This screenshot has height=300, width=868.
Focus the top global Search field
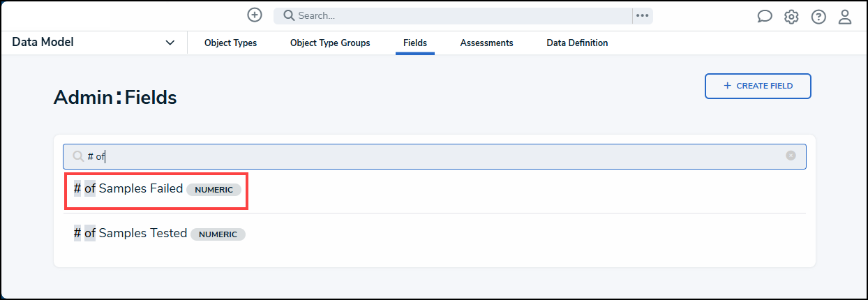pos(461,15)
